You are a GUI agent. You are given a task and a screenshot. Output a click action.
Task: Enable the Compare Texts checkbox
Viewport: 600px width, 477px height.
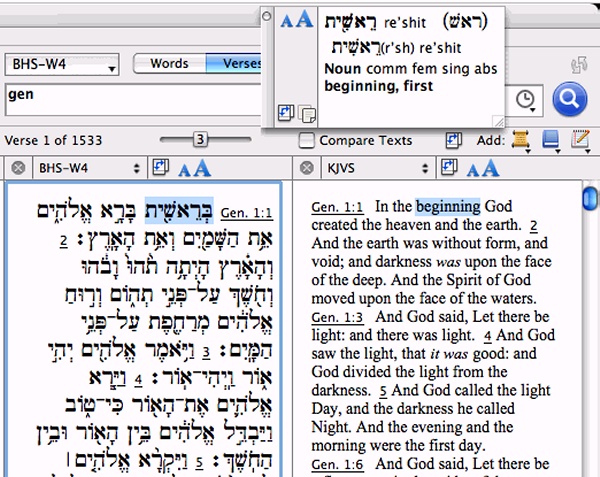coord(307,140)
